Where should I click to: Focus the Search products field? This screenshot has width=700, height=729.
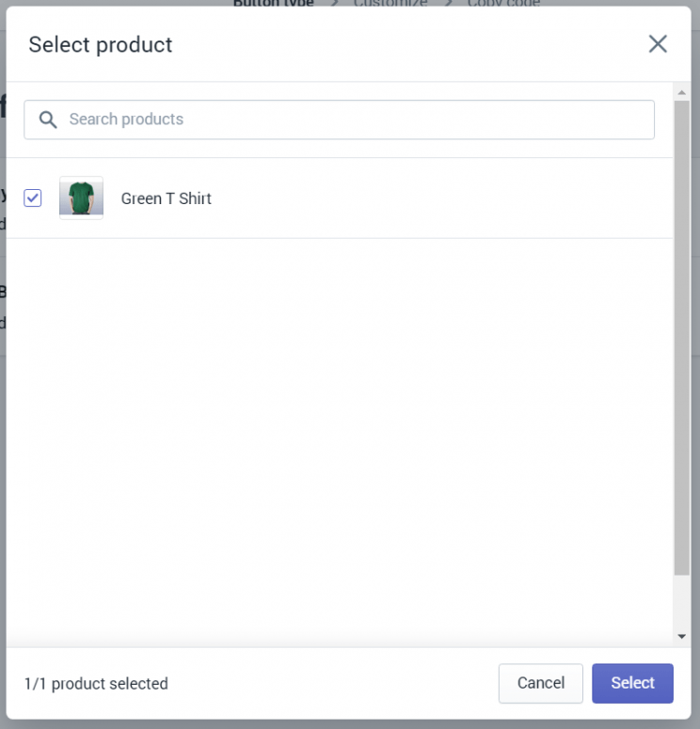[339, 119]
